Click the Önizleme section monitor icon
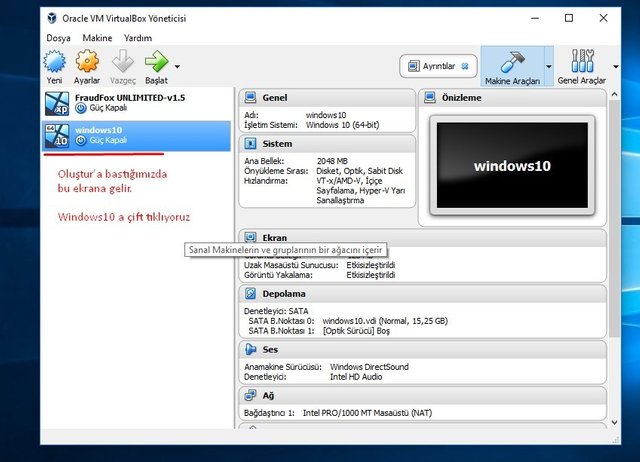640x462 pixels. click(430, 98)
